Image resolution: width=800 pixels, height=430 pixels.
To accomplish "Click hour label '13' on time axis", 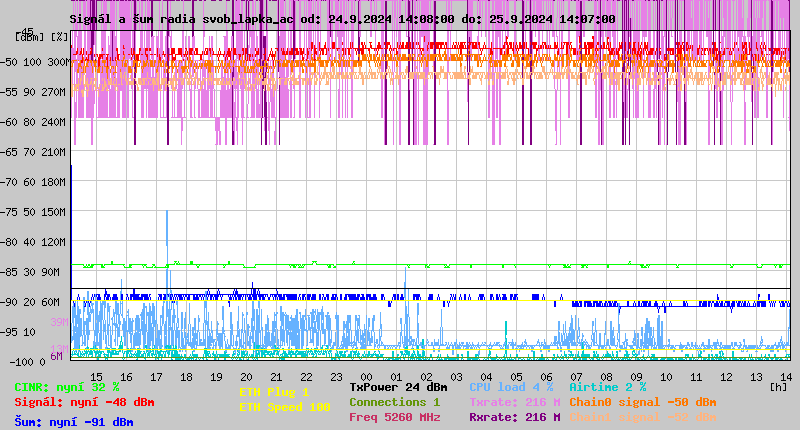I will click(756, 377).
